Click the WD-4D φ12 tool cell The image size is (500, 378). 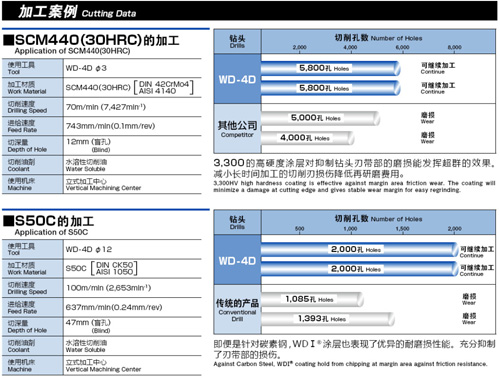tap(132, 249)
